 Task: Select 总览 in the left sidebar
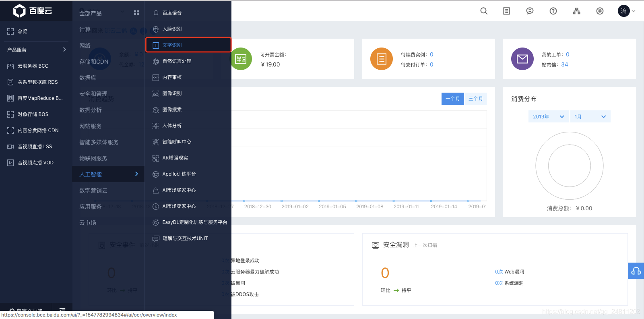coord(36,31)
